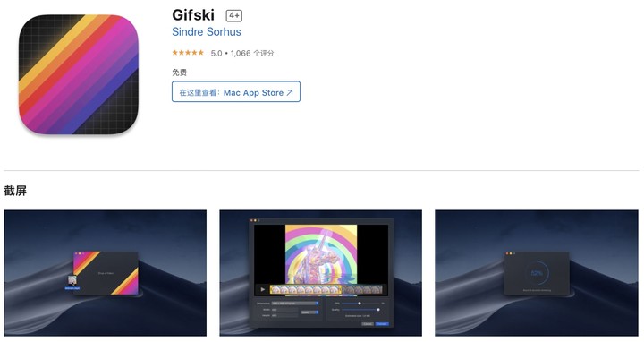Click the circular progress indicator in the third screenshot
Viewport: 644px width, 342px height.
(537, 272)
